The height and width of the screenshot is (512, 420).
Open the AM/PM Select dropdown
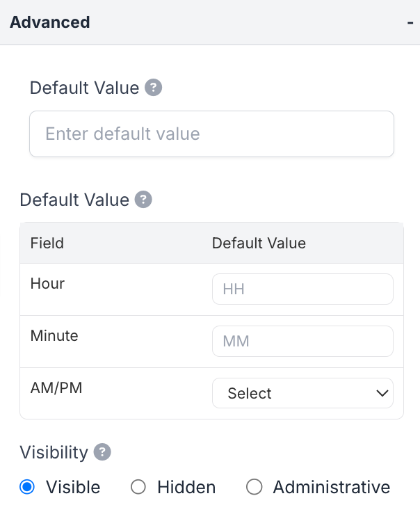tap(302, 393)
